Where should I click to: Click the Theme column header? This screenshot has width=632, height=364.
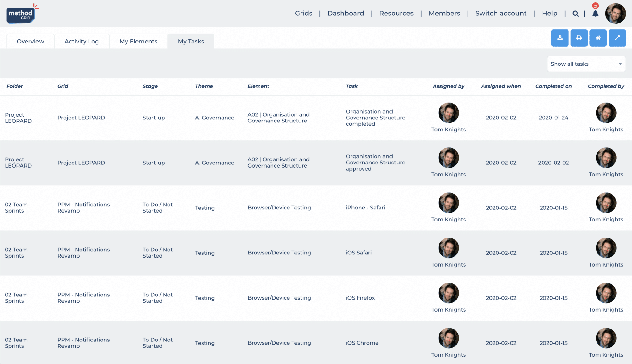point(204,86)
